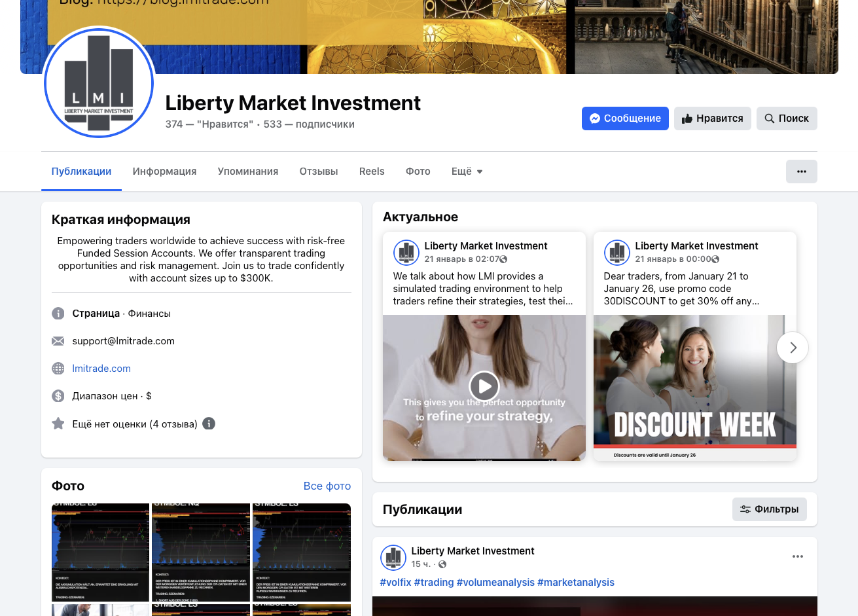
Task: Open page name on the 00:00 featured post
Action: click(696, 246)
